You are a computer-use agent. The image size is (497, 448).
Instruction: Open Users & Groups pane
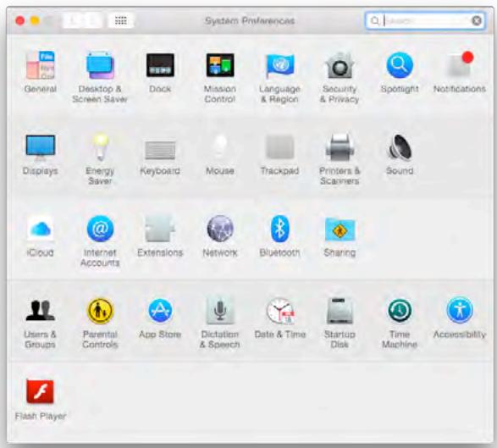pyautogui.click(x=41, y=310)
